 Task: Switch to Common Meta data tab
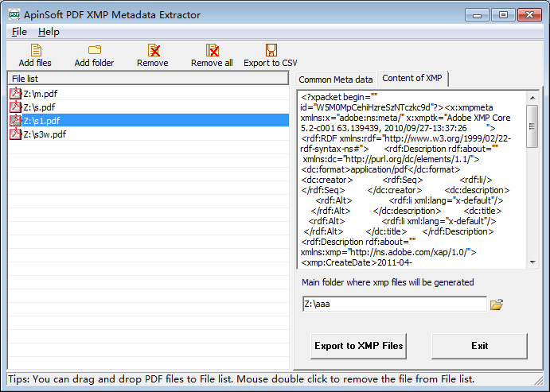(x=336, y=80)
